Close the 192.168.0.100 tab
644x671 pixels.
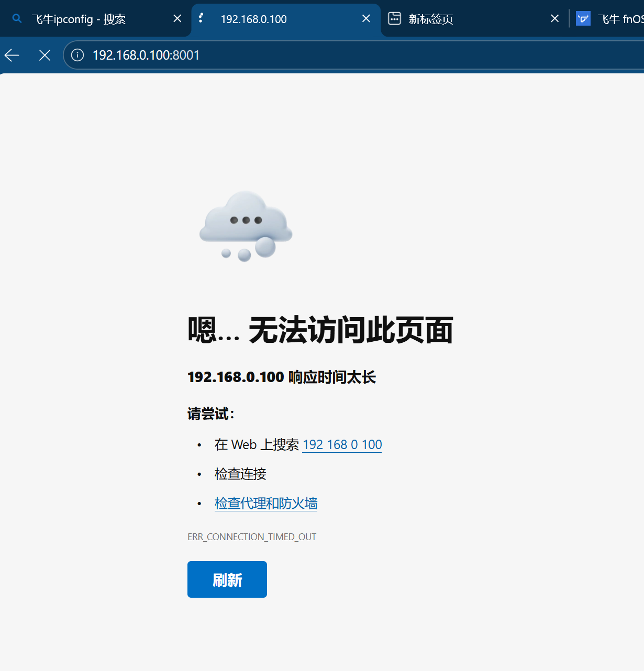point(366,18)
